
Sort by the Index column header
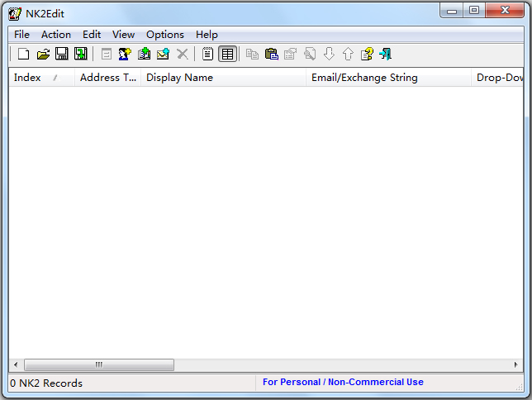[x=41, y=78]
